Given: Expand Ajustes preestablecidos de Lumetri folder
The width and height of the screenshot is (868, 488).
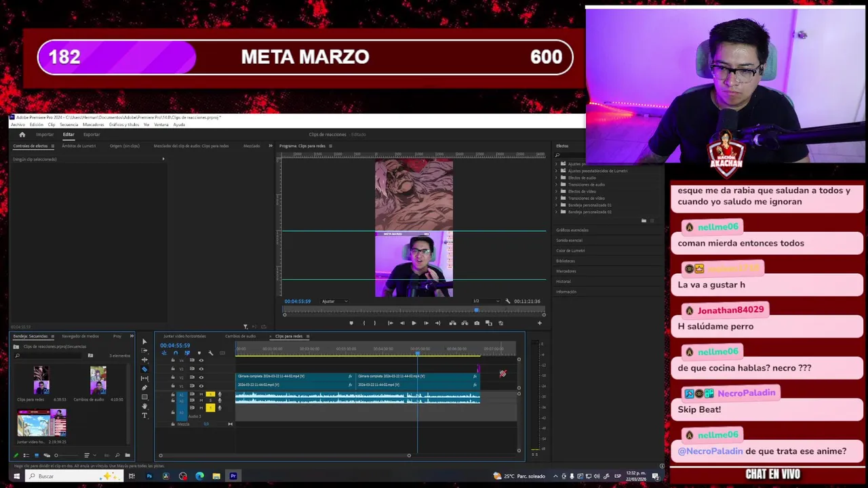Looking at the screenshot, I should tap(557, 171).
